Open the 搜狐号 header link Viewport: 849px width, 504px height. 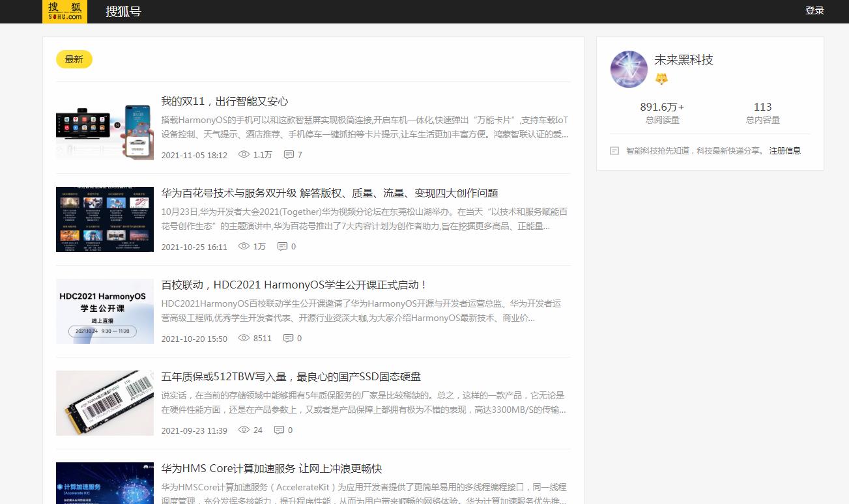point(123,11)
